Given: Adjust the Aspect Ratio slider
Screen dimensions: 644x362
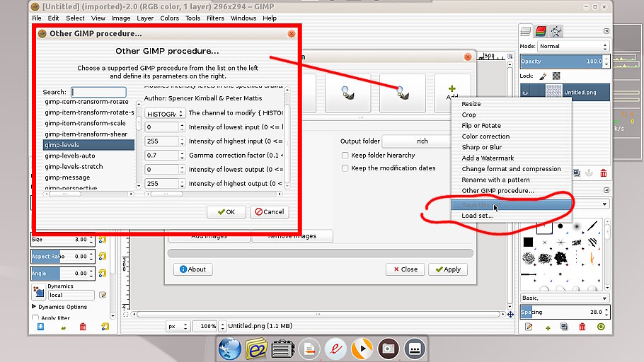Looking at the screenshot, I should coord(59,256).
